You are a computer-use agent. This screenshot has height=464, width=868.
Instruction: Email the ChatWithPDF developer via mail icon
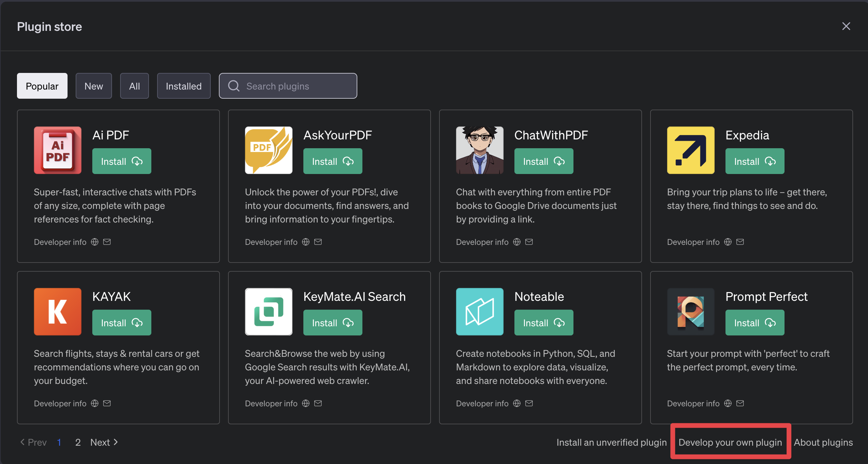[x=529, y=241]
